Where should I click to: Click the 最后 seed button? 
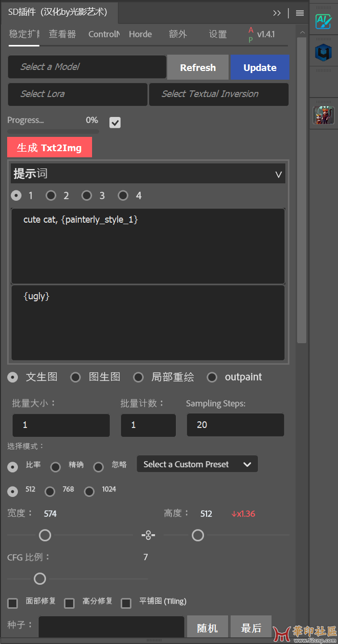point(251,627)
